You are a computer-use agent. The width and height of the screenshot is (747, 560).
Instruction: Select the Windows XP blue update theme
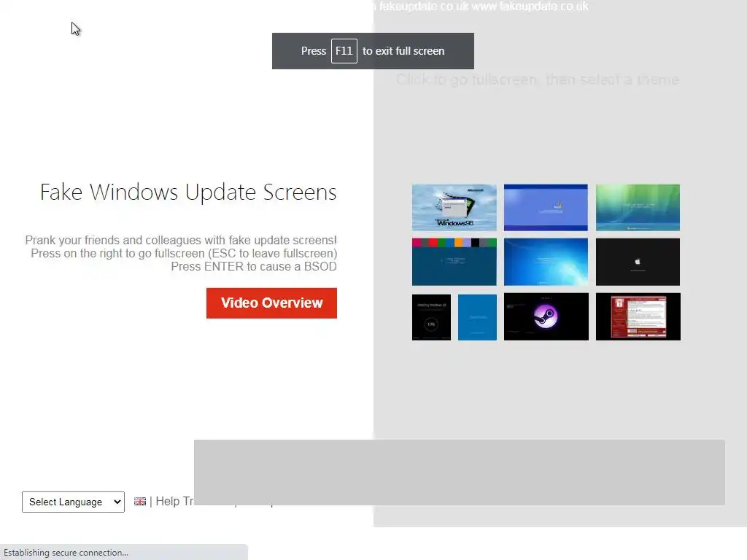[546, 208]
